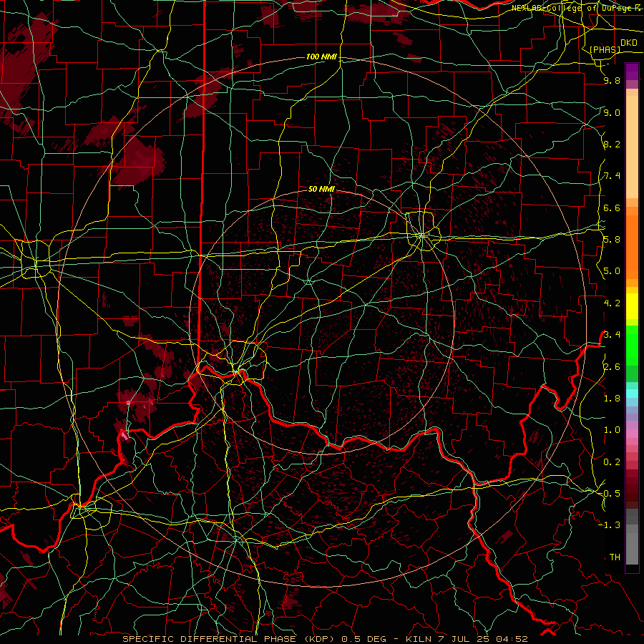Click the 7.4 legend value

click(612, 176)
